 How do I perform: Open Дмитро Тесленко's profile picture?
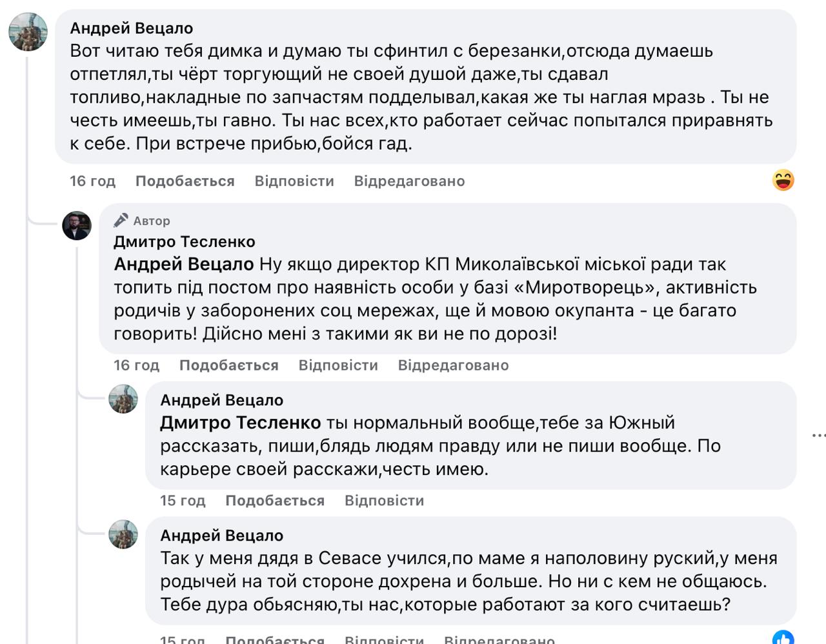pyautogui.click(x=77, y=226)
